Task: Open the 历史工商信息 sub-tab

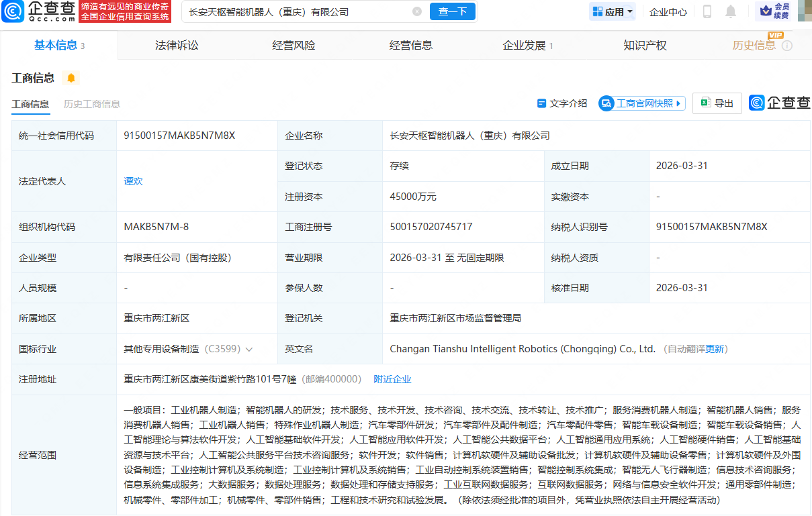Action: (92, 104)
